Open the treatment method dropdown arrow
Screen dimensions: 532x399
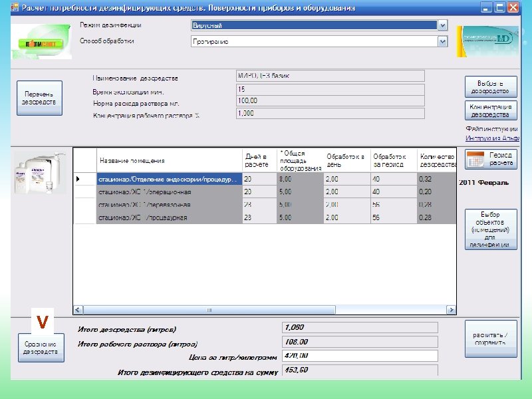click(442, 42)
